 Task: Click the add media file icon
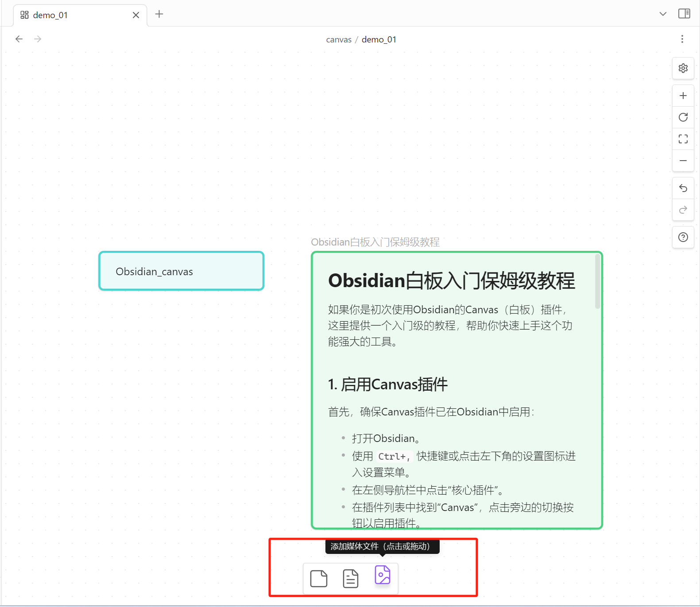383,575
